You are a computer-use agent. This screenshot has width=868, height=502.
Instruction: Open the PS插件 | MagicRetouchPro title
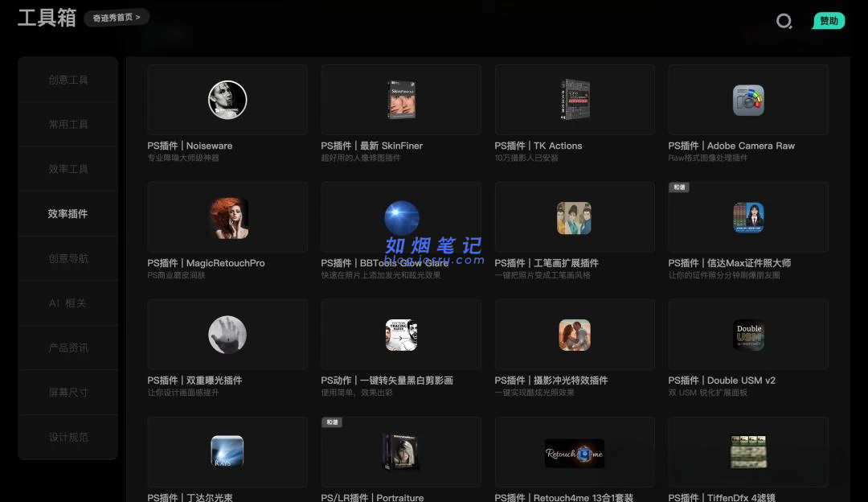coord(206,263)
